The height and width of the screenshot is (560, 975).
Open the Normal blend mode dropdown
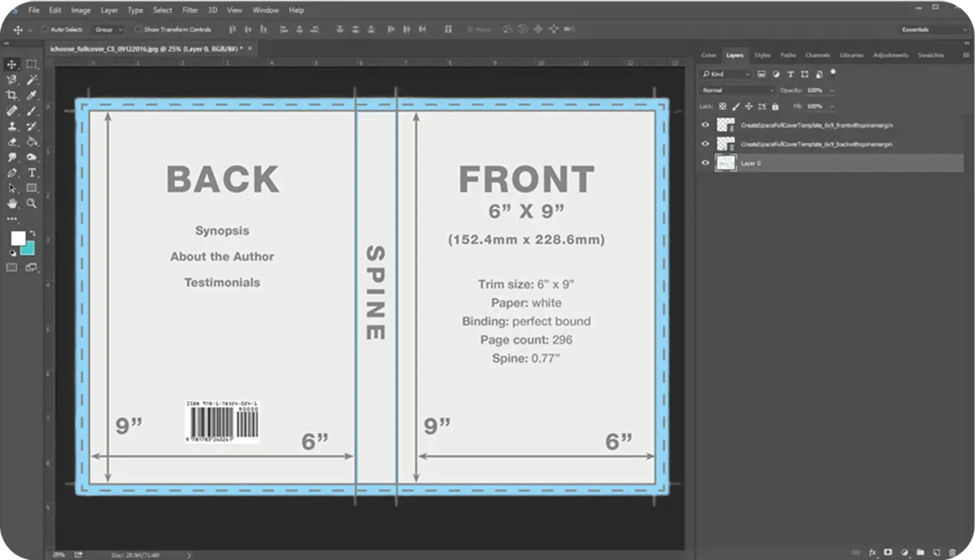pos(737,90)
